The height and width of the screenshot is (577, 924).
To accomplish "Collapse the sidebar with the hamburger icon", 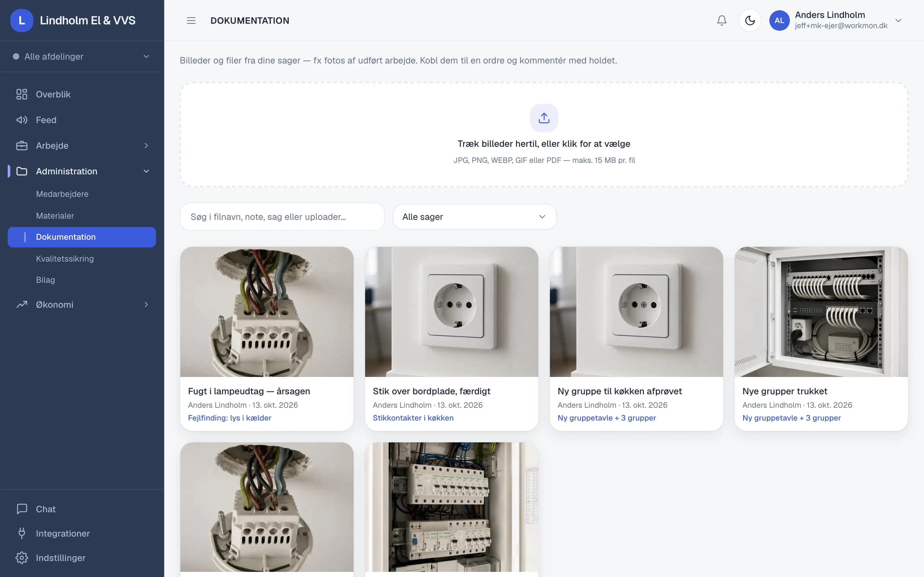I will coord(191,21).
